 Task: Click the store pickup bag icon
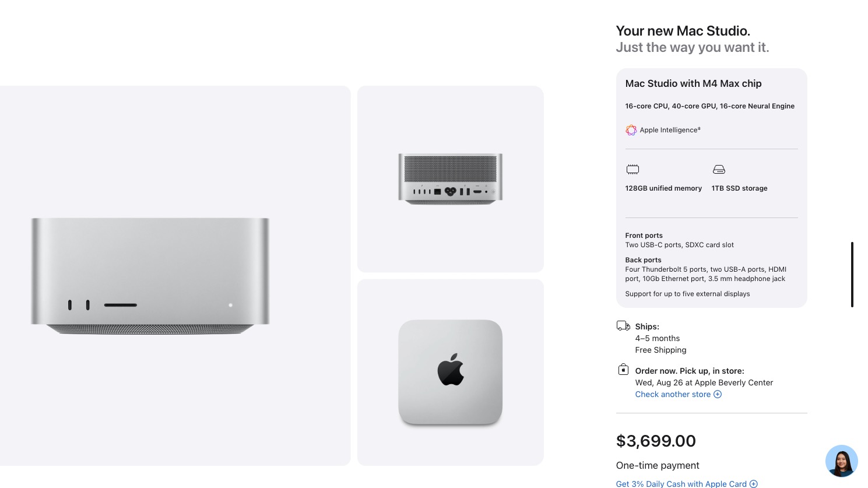pos(623,370)
